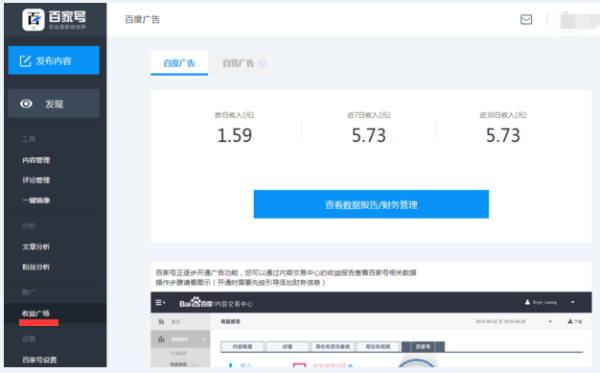
Task: Click the 操作步骤请看图示 instruction line
Action: [241, 283]
